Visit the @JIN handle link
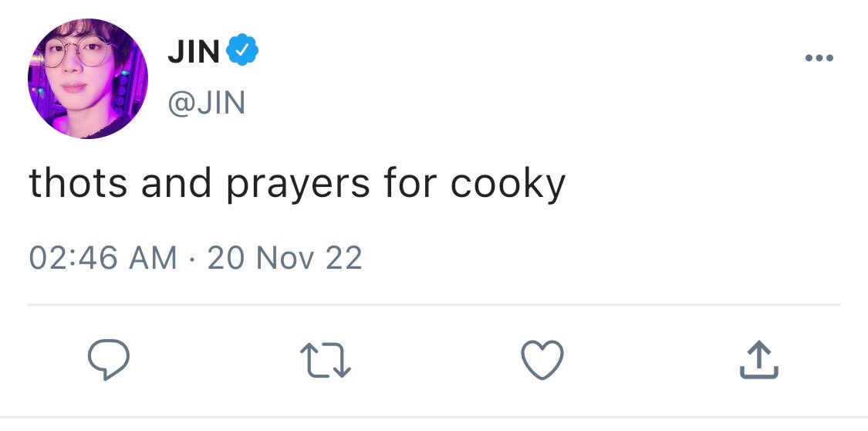 click(x=207, y=103)
